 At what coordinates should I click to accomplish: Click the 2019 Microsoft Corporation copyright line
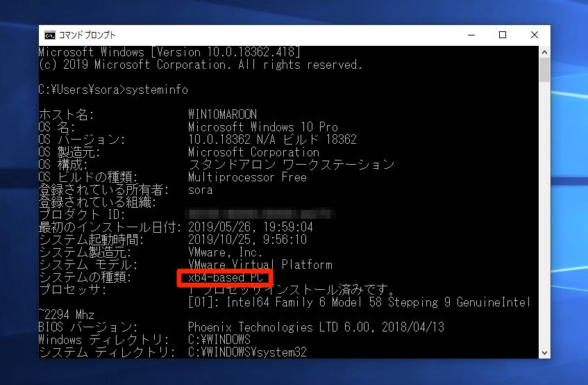[201, 65]
